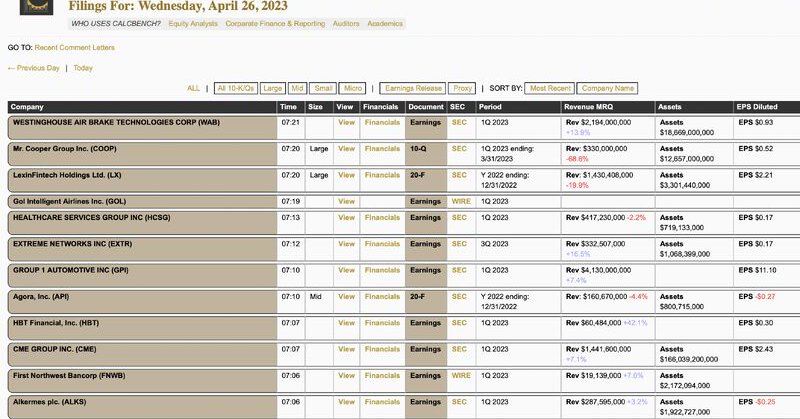Jump to Today's filings
The height and width of the screenshot is (419, 800).
[x=83, y=68]
